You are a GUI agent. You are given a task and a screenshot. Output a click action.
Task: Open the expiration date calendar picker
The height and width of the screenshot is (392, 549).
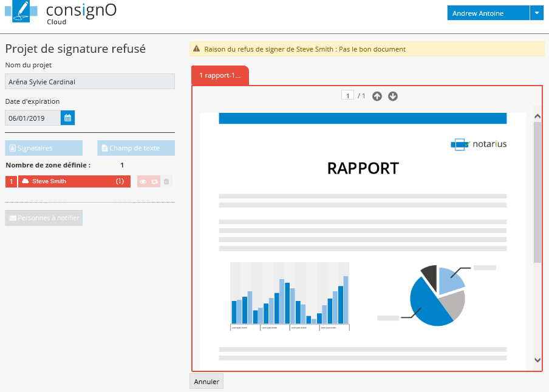(67, 118)
